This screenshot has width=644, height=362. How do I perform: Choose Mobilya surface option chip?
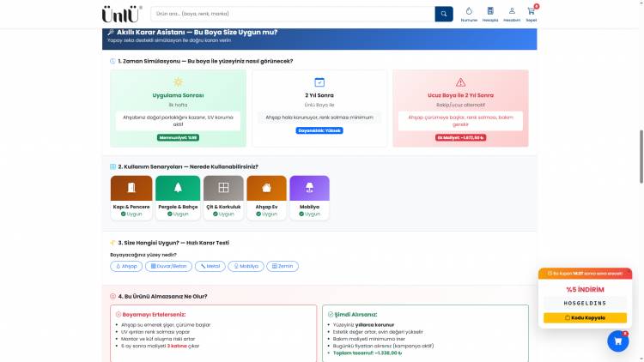[x=246, y=267]
